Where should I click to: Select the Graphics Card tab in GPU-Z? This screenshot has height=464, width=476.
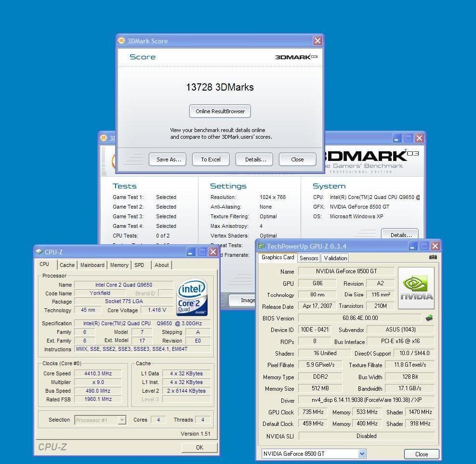click(x=278, y=257)
